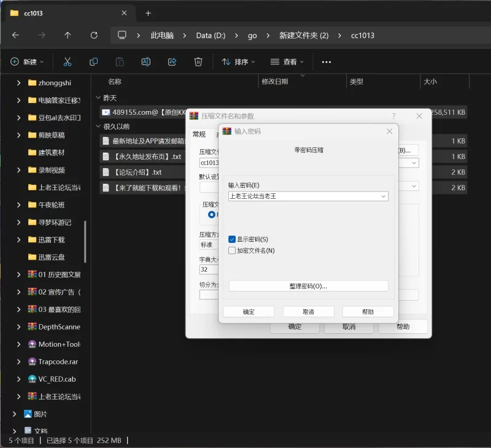Collapse the 很久以前 group
491x448 pixels.
tap(98, 126)
